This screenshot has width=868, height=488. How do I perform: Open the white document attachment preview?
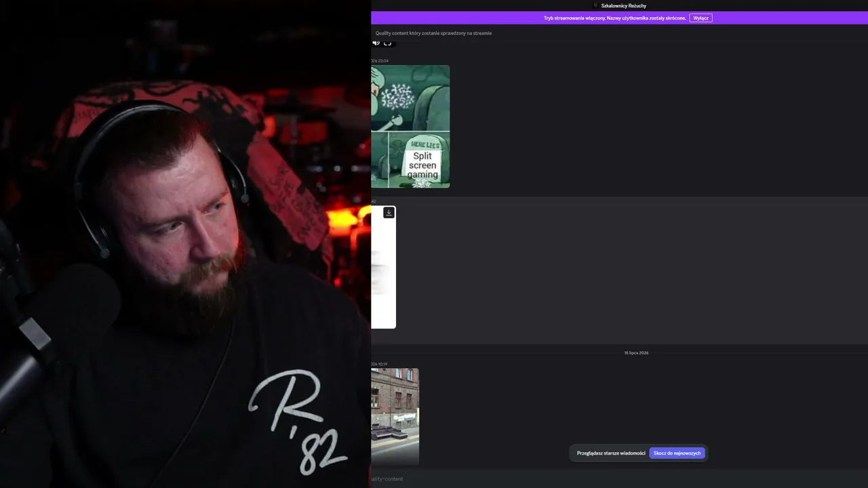click(383, 267)
